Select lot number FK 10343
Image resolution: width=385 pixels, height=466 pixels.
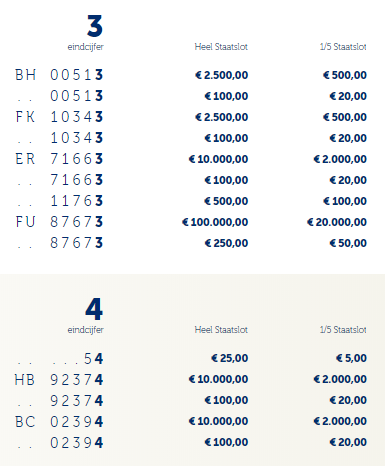coord(59,117)
